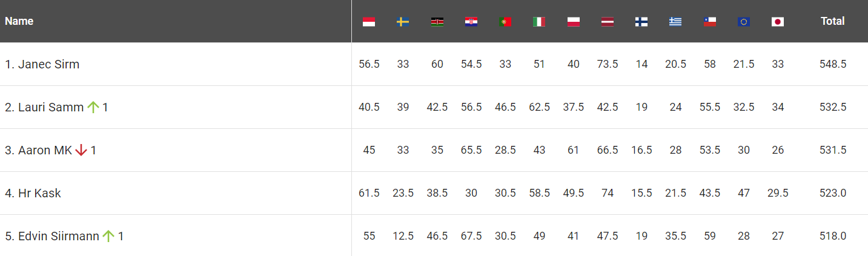Image resolution: width=868 pixels, height=256 pixels.
Task: Open Janec Sirm's row
Action: tap(42, 64)
